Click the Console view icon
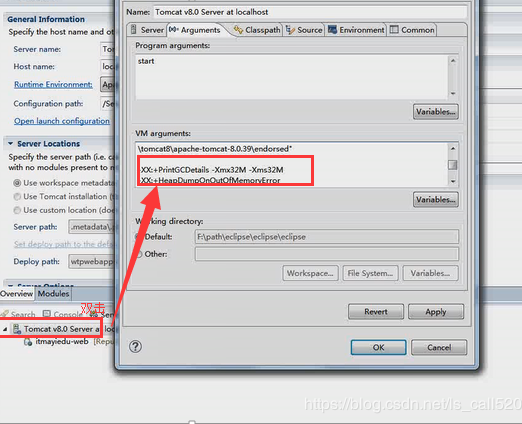 tap(47, 314)
